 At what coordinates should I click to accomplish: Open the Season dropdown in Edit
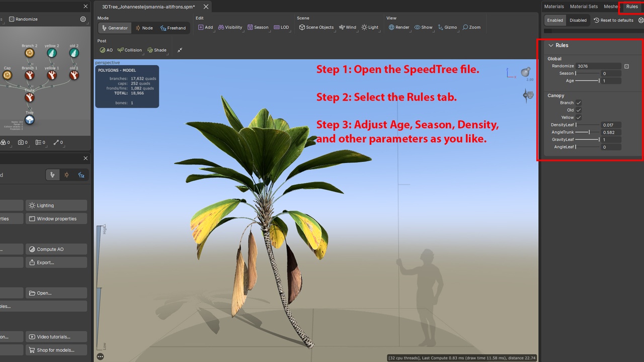258,27
